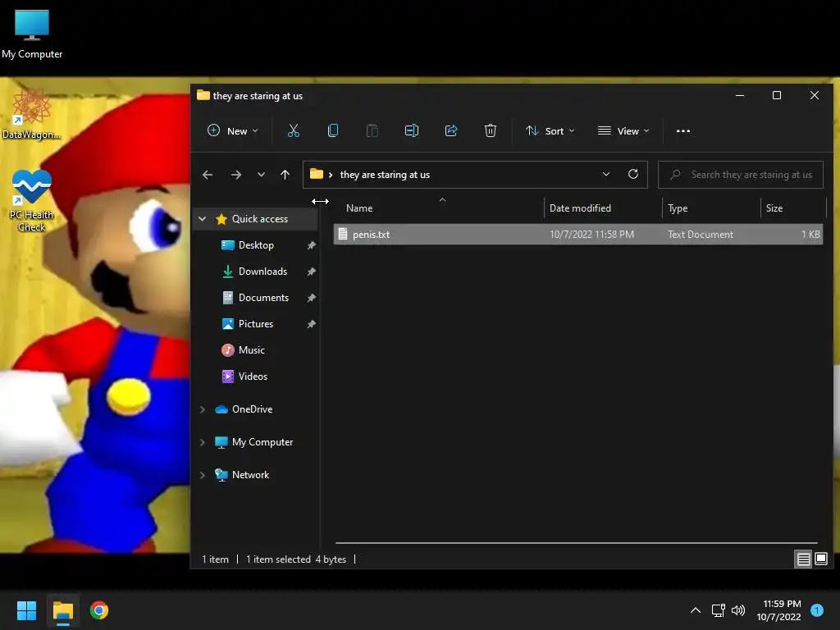Click the chevron separator in the address bar

(x=331, y=175)
